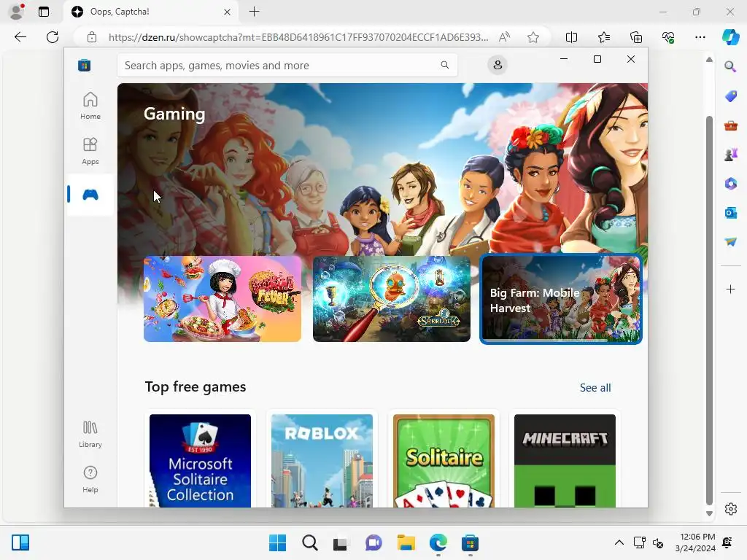Open Edge Favorites list
The image size is (747, 560).
(603, 37)
